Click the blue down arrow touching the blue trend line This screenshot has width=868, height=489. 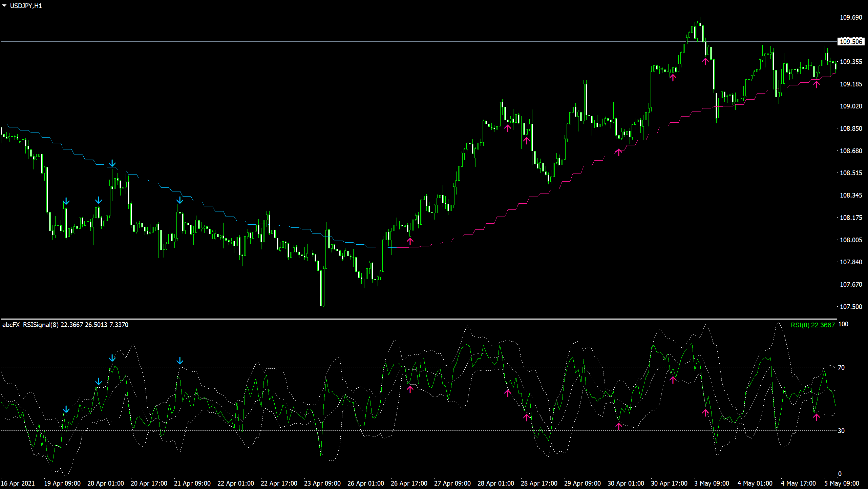point(112,164)
